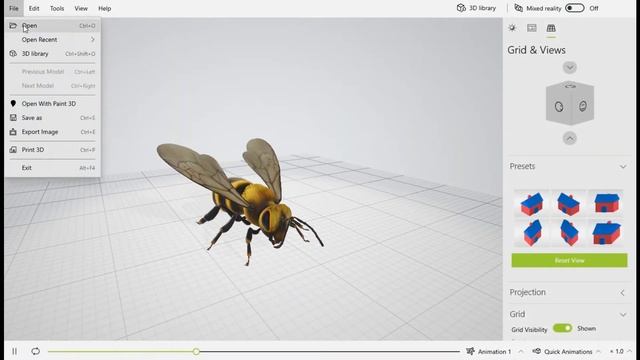Click the Mixed reality camera icon
This screenshot has width=640, height=360.
click(518, 8)
